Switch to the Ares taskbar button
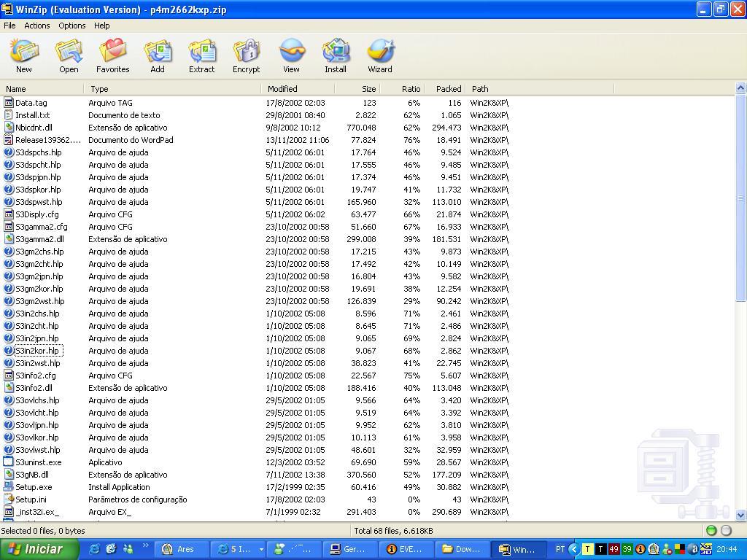 (180, 549)
